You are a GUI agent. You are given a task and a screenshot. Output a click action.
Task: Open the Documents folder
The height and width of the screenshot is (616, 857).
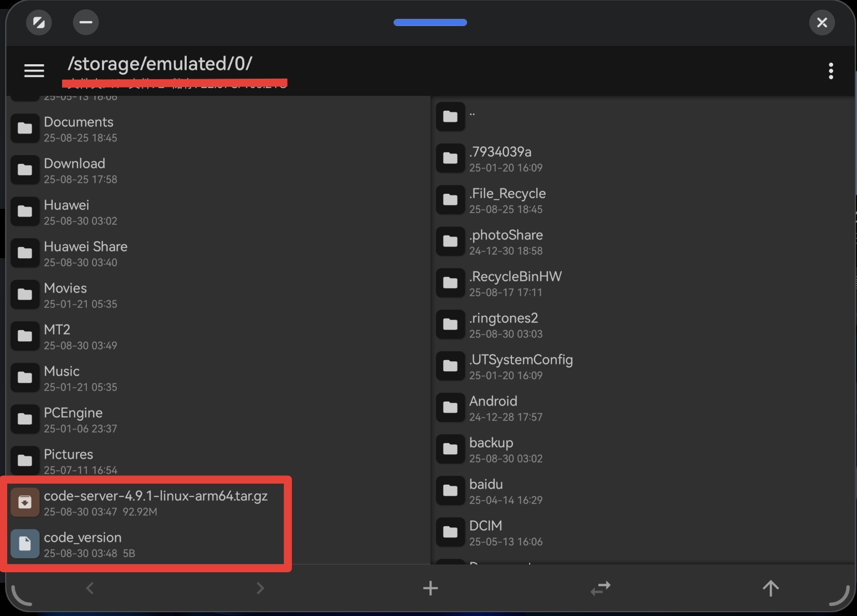218,129
